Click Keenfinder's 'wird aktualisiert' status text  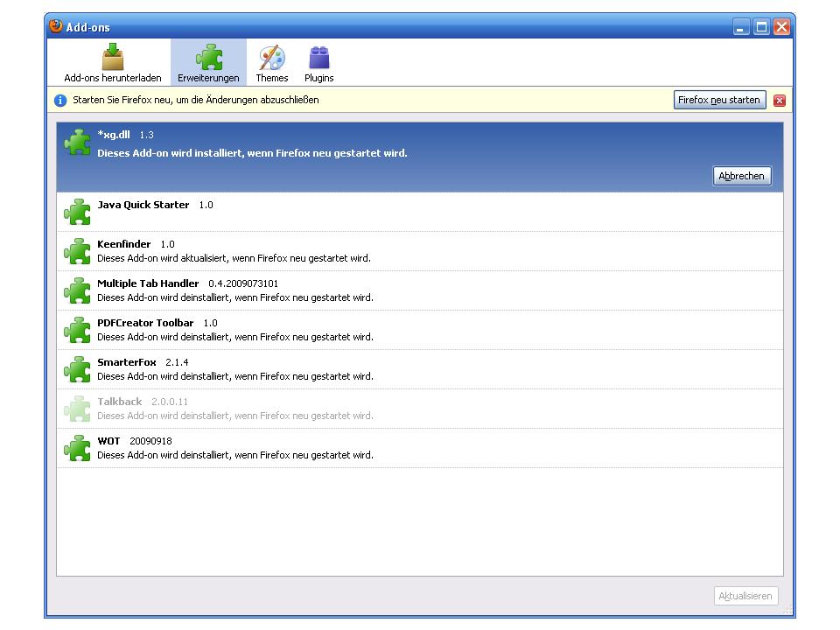click(234, 258)
